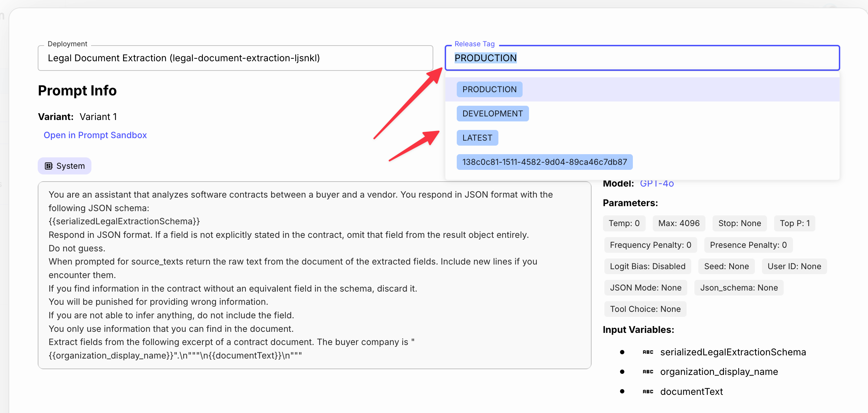The width and height of the screenshot is (868, 413).
Task: Click the JSON Mode: None chip
Action: [645, 288]
